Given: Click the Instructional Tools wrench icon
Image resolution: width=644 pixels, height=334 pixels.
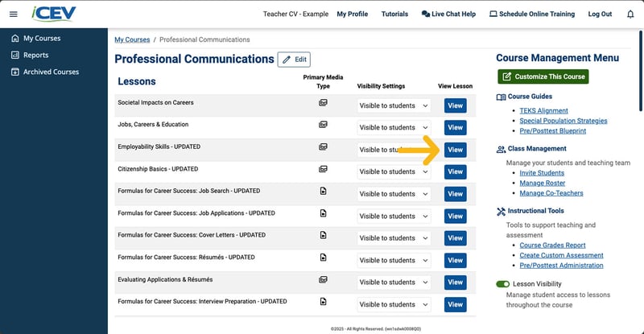Looking at the screenshot, I should [501, 211].
